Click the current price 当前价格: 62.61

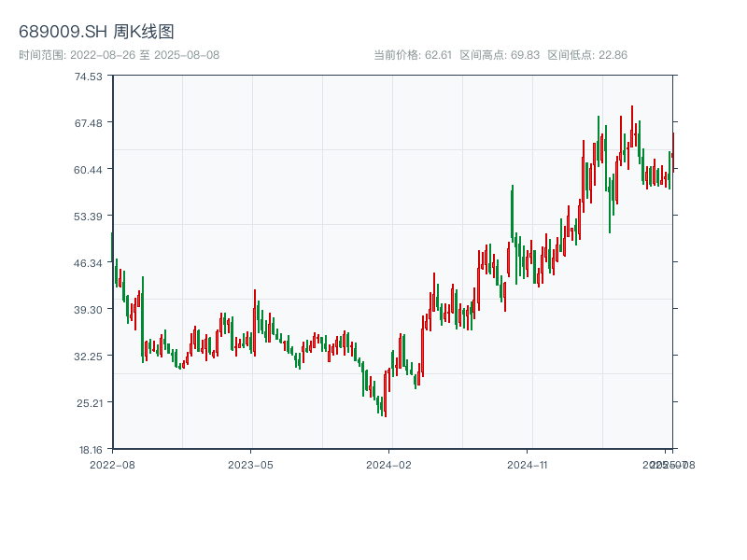pos(413,55)
